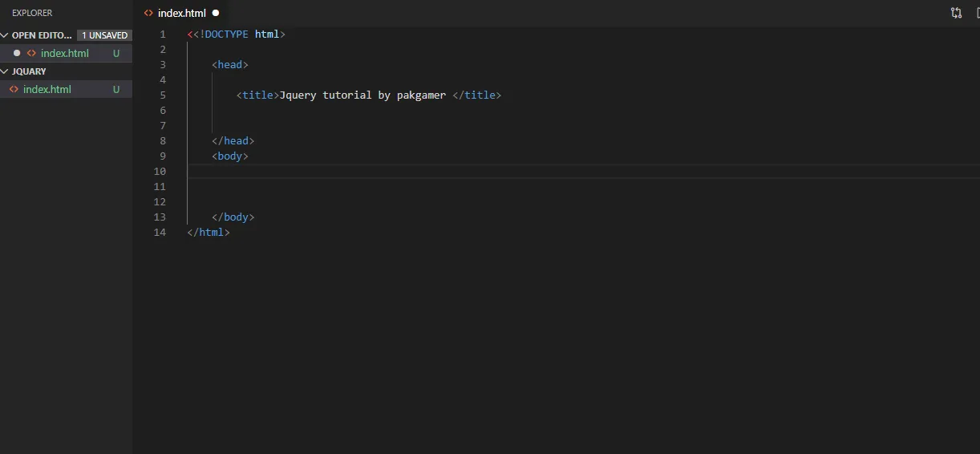Click the closing body tag on line 13

click(233, 217)
